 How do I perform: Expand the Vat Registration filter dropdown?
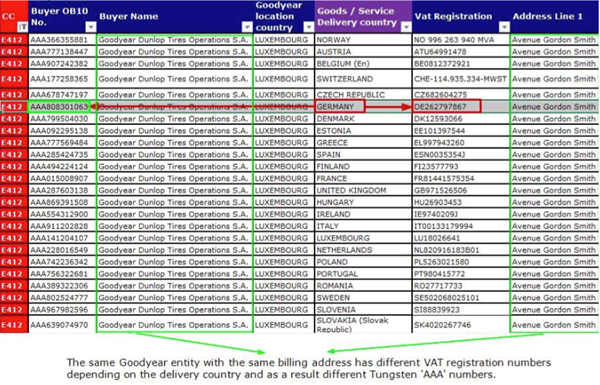point(504,27)
